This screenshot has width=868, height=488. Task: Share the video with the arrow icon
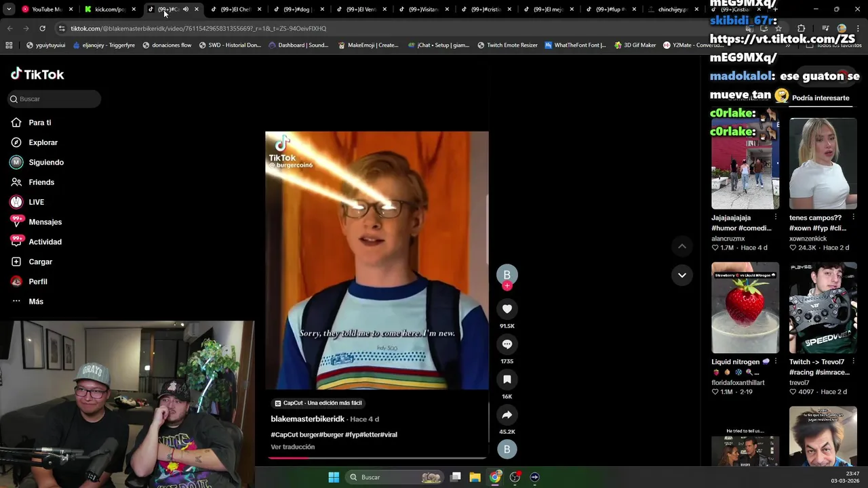click(507, 415)
